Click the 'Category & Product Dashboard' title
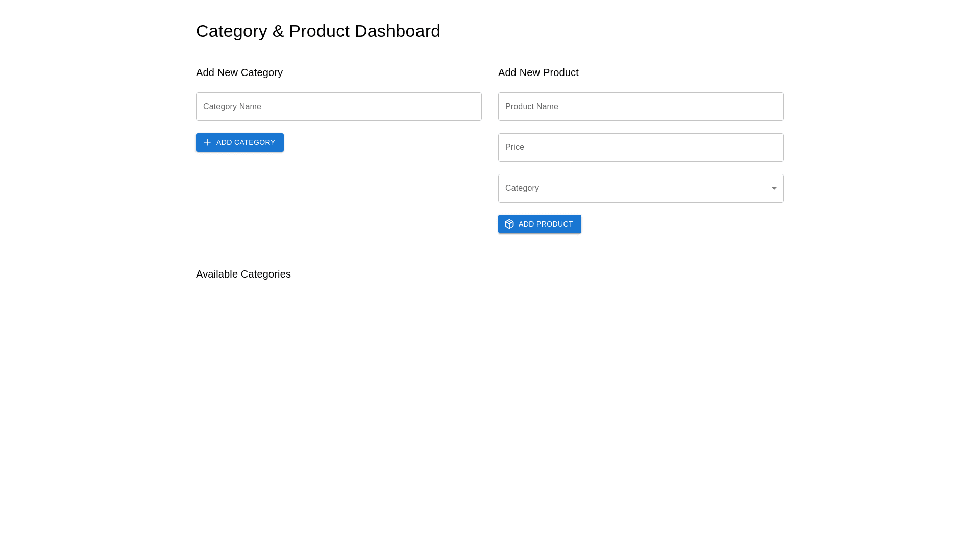This screenshot has width=980, height=551. coord(318,31)
